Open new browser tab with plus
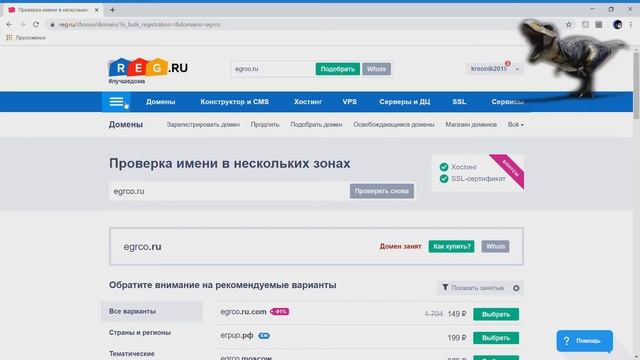The image size is (640, 360). 112,10
